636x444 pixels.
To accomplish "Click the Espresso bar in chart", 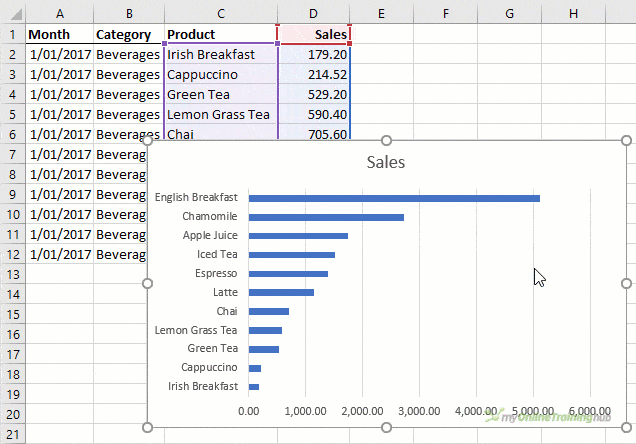I will (x=288, y=274).
